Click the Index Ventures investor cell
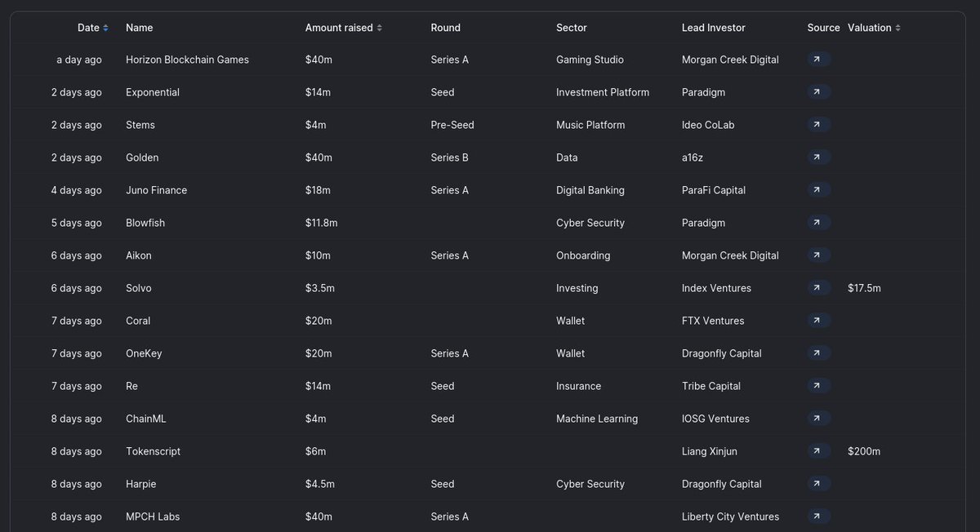Screen dimensions: 980x532 [x=716, y=288]
